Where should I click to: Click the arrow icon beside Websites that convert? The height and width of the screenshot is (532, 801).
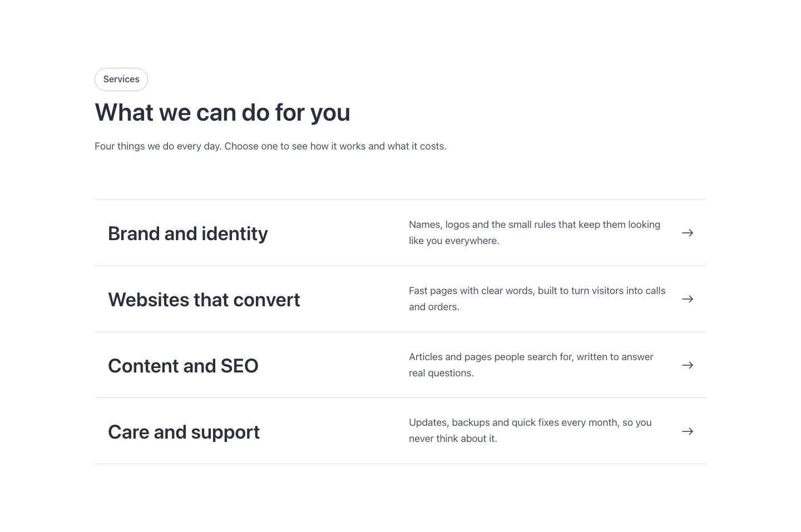(x=688, y=299)
